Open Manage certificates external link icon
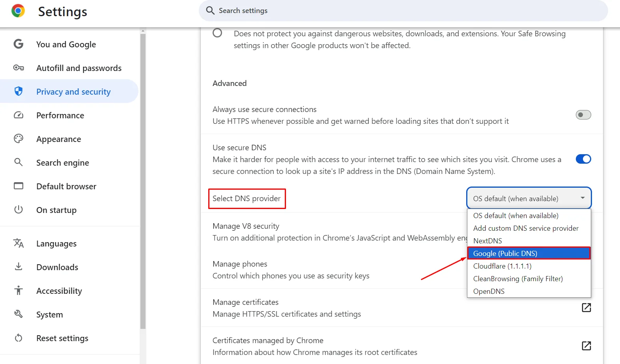 coord(586,308)
